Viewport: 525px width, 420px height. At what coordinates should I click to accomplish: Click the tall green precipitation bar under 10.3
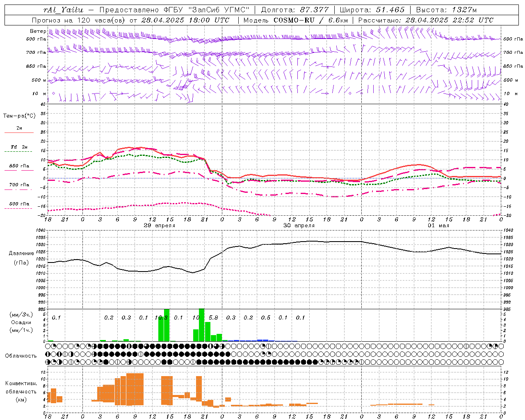[167, 325]
